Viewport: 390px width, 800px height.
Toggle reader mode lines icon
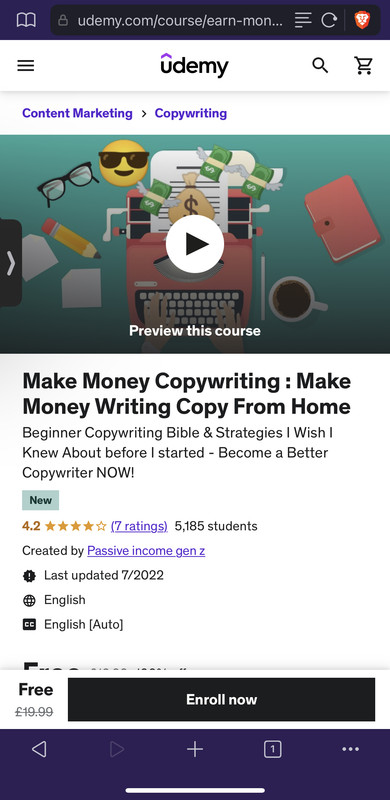click(x=303, y=20)
